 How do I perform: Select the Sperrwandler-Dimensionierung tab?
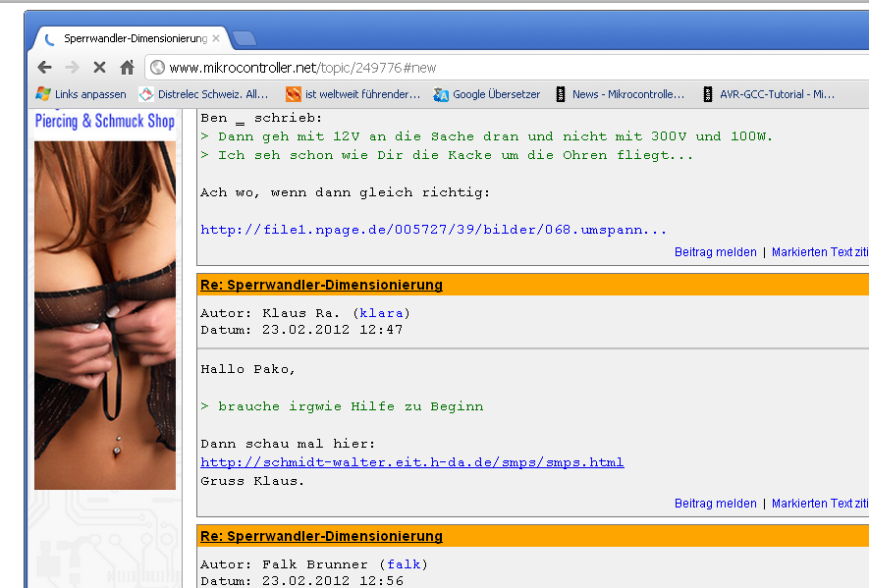tap(132, 38)
